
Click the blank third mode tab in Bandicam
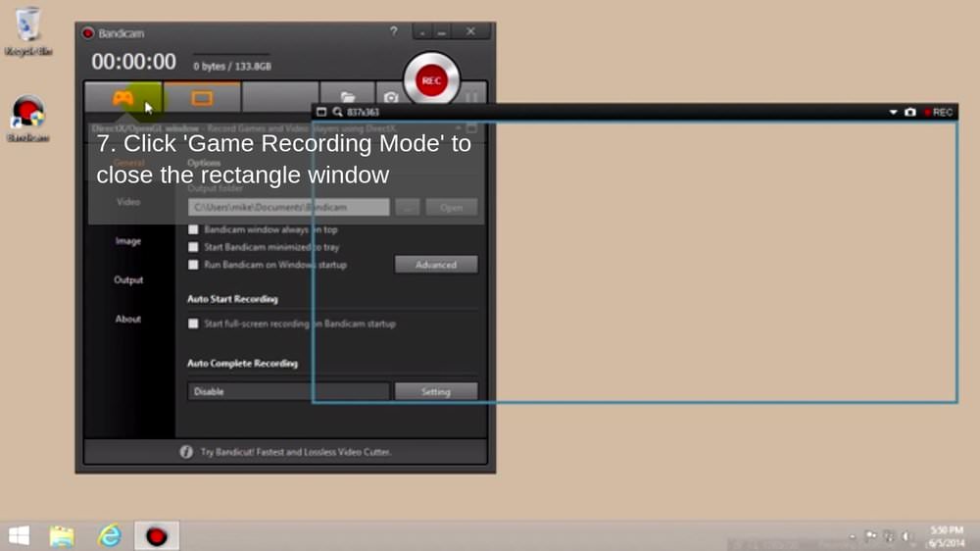point(280,98)
